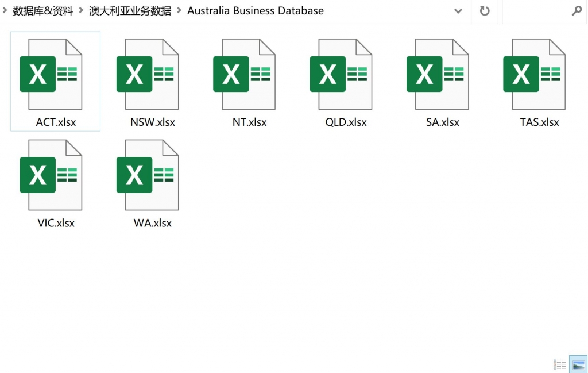Go to 数据库&资料 breadcrumb folder
Screen dimensions: 588x373
click(x=42, y=11)
